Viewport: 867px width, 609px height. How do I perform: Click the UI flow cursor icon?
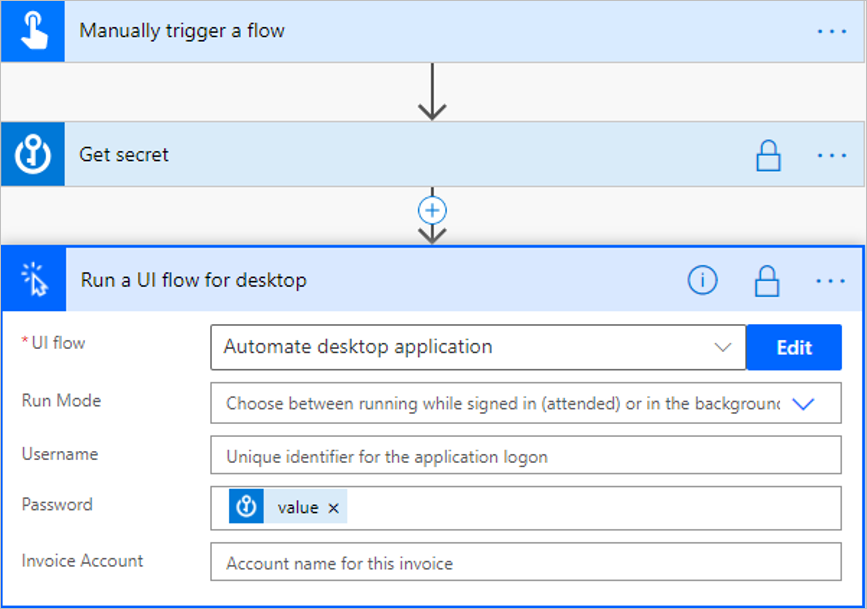(x=33, y=281)
